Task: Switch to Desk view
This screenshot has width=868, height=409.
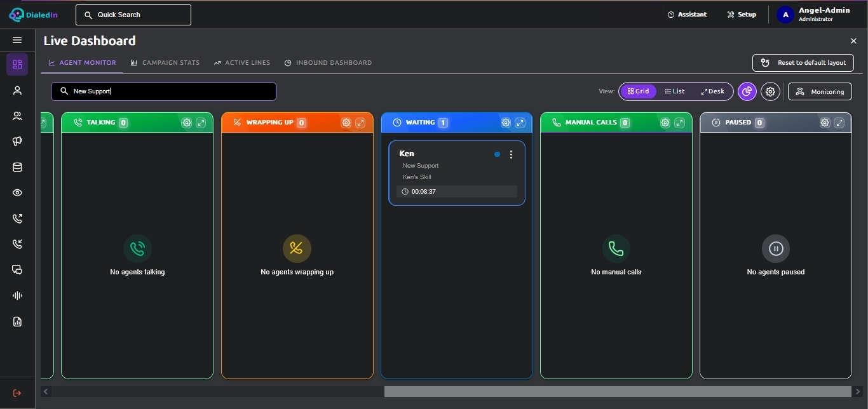Action: (x=712, y=91)
